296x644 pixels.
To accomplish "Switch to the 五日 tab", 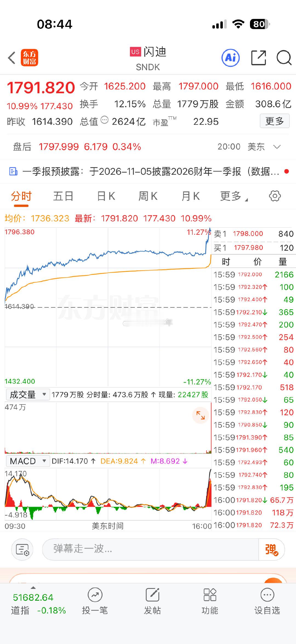I will click(63, 196).
